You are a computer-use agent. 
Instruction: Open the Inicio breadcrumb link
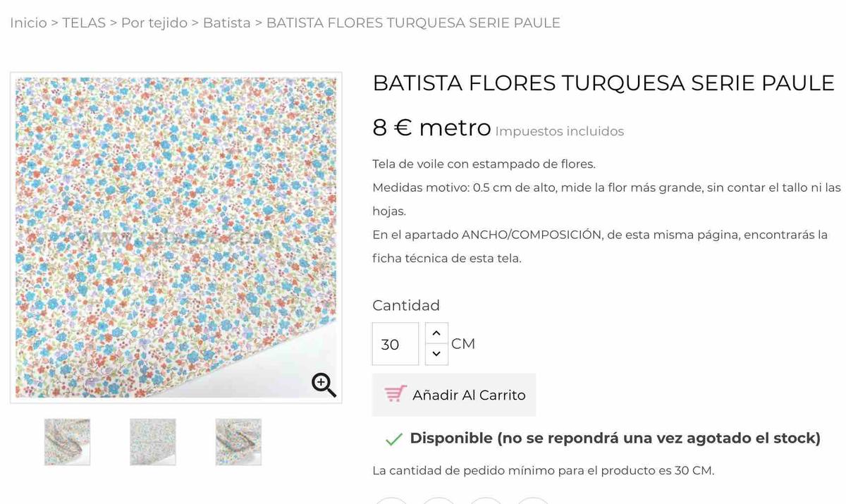[28, 23]
